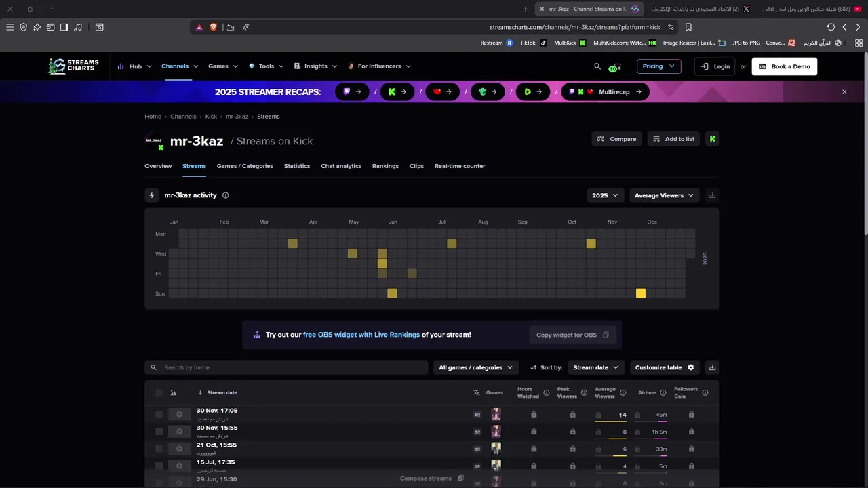Open the Trovo play-icon recap pill

coord(533,91)
